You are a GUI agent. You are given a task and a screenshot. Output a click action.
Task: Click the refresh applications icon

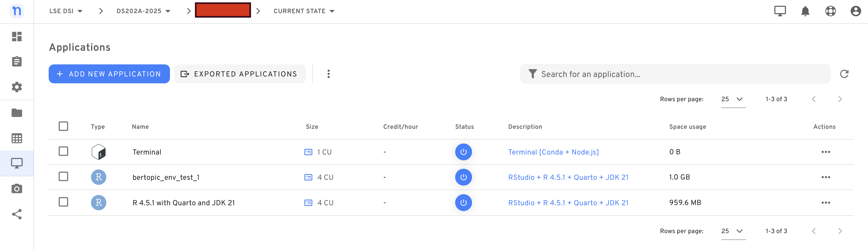(844, 74)
